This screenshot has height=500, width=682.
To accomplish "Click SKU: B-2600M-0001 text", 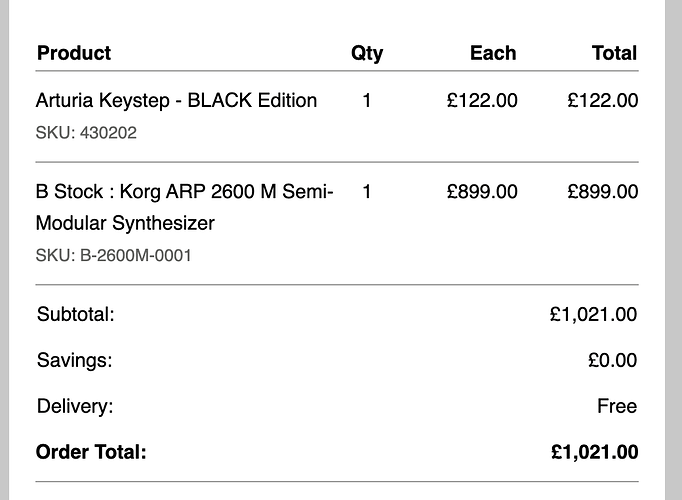I will pyautogui.click(x=114, y=255).
